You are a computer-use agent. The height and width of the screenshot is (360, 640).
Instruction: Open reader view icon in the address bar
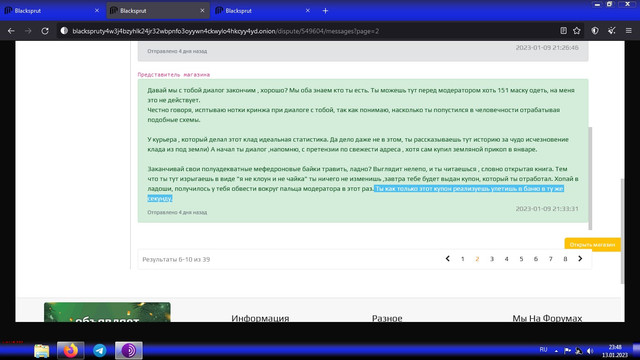[x=563, y=31]
